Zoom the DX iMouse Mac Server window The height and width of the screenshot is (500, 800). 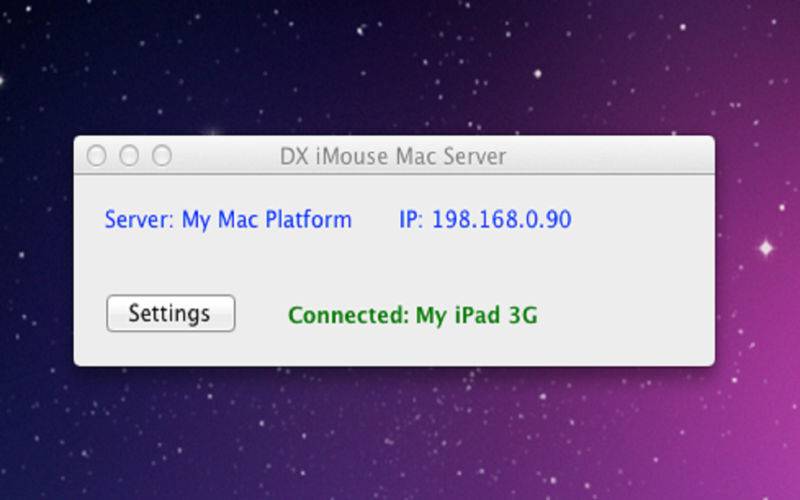click(162, 156)
